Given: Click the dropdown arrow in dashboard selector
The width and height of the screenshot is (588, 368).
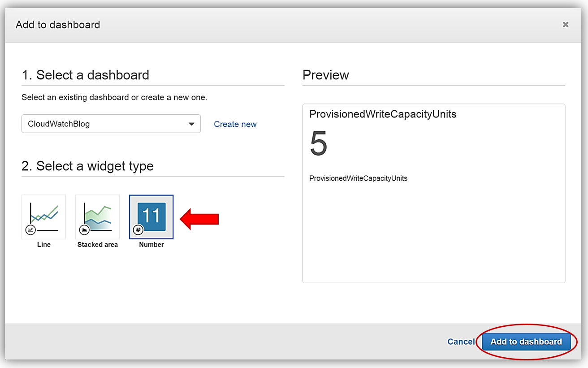Looking at the screenshot, I should click(191, 124).
